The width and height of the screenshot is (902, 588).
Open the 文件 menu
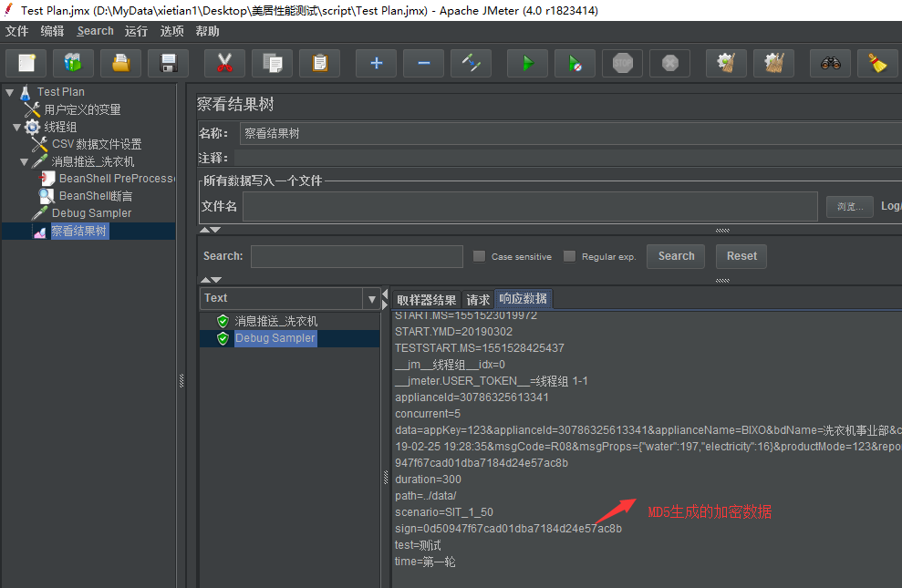[16, 32]
